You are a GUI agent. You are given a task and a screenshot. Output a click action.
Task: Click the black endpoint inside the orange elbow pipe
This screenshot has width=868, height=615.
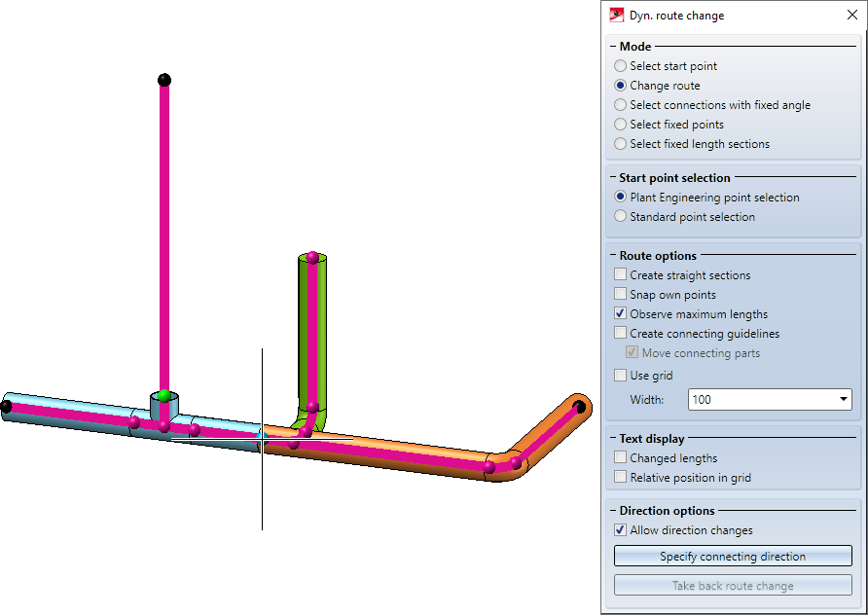(580, 407)
